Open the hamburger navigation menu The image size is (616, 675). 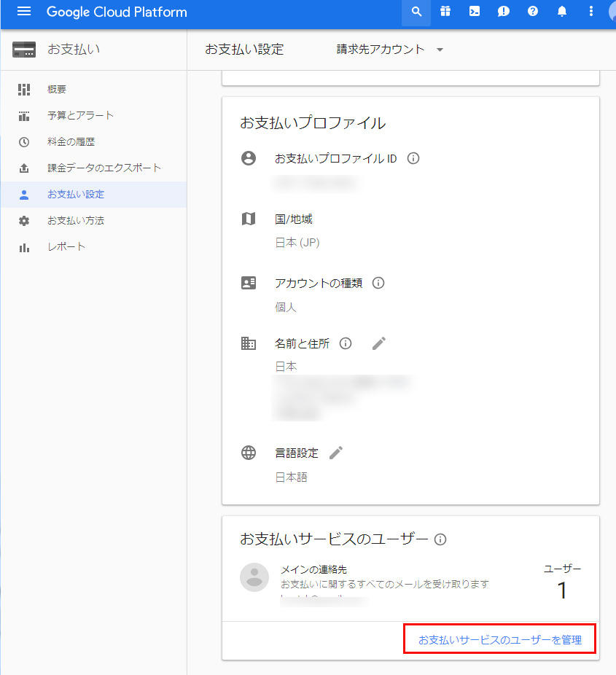click(x=23, y=11)
